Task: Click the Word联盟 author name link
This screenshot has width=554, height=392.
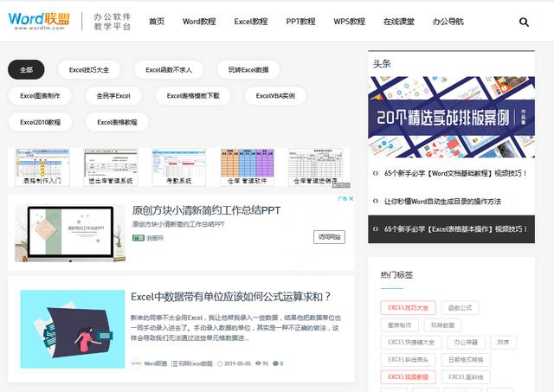Action: click(156, 363)
